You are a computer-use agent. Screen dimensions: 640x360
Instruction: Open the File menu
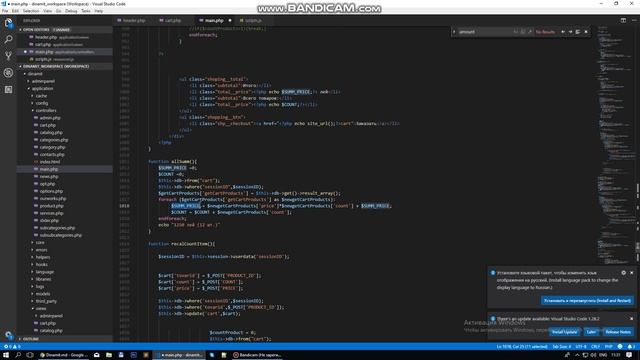pos(5,11)
